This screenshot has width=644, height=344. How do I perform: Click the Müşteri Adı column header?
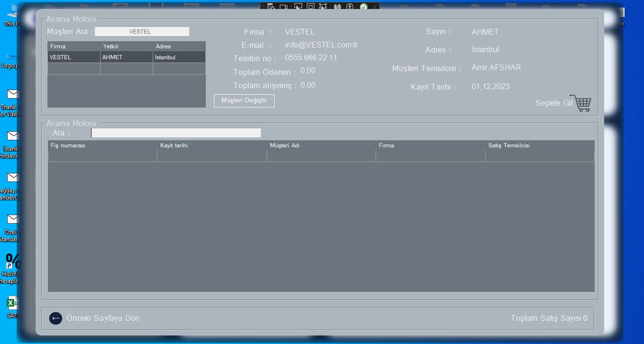(321, 145)
